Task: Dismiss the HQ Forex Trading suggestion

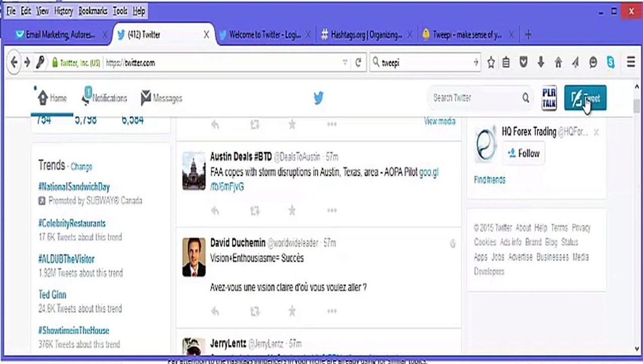Action: point(596,132)
